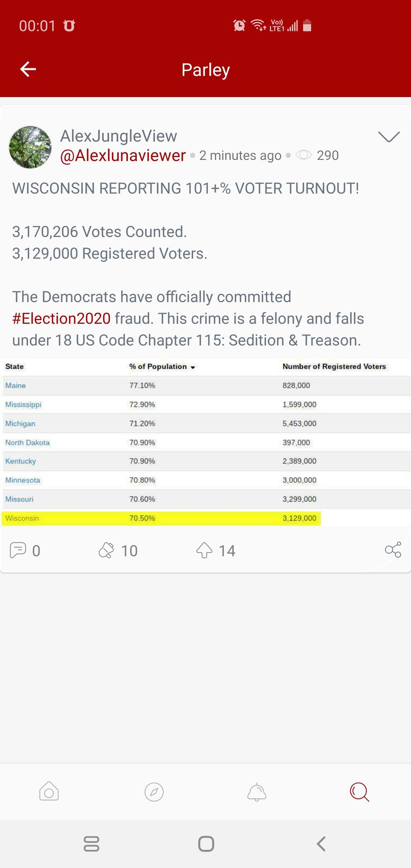Open the Wisconsin link in the table
The image size is (411, 868).
coord(22,518)
